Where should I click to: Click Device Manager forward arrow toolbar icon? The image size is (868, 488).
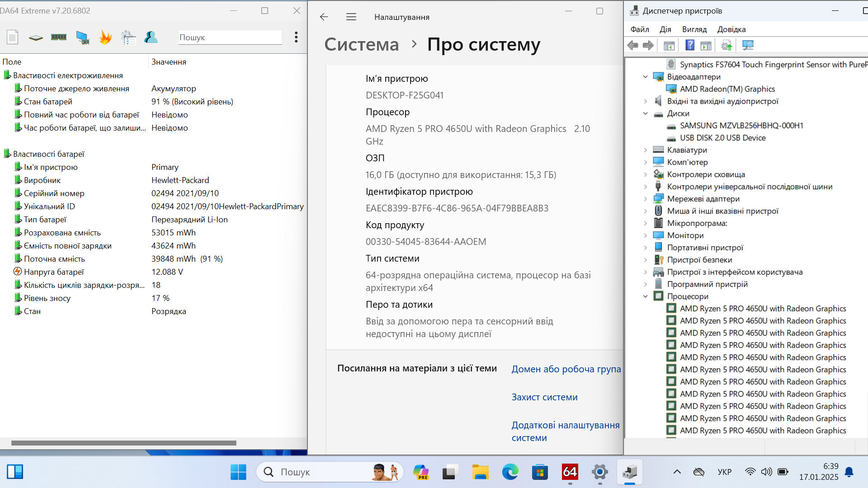pyautogui.click(x=648, y=45)
